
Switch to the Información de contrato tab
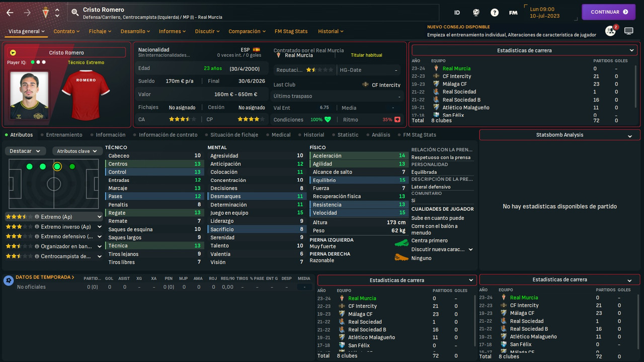click(168, 135)
